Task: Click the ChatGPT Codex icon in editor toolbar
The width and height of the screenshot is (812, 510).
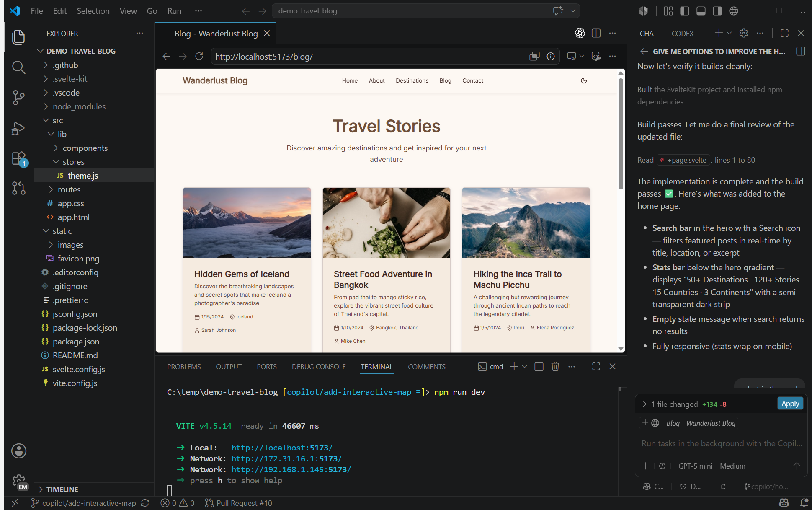Action: (x=580, y=33)
